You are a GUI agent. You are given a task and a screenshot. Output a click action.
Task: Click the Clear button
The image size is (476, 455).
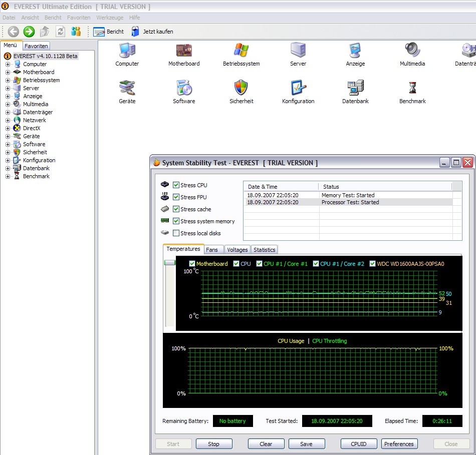click(266, 444)
